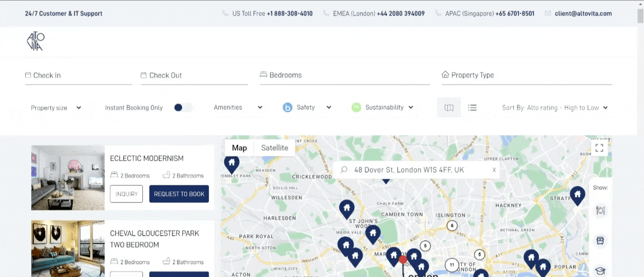This screenshot has height=277, width=644.
Task: Open the Safety filter dropdown
Action: click(307, 107)
